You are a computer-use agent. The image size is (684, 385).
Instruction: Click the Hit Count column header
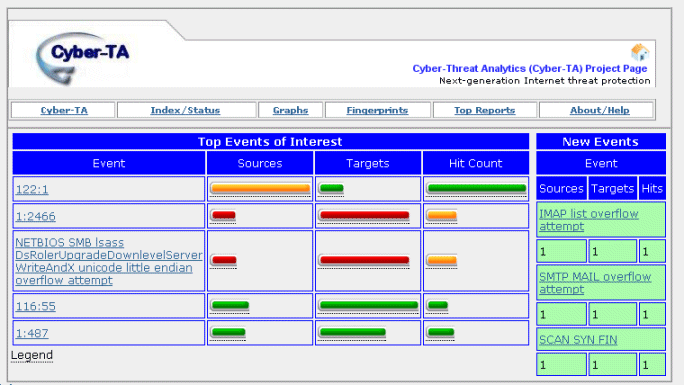(476, 163)
